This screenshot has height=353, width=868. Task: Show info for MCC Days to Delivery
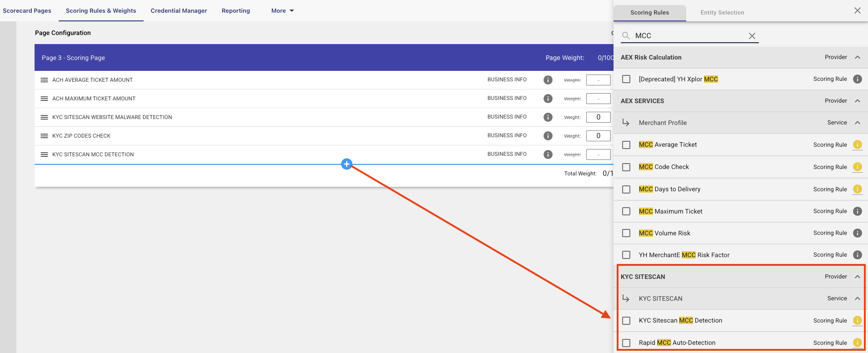click(x=858, y=189)
